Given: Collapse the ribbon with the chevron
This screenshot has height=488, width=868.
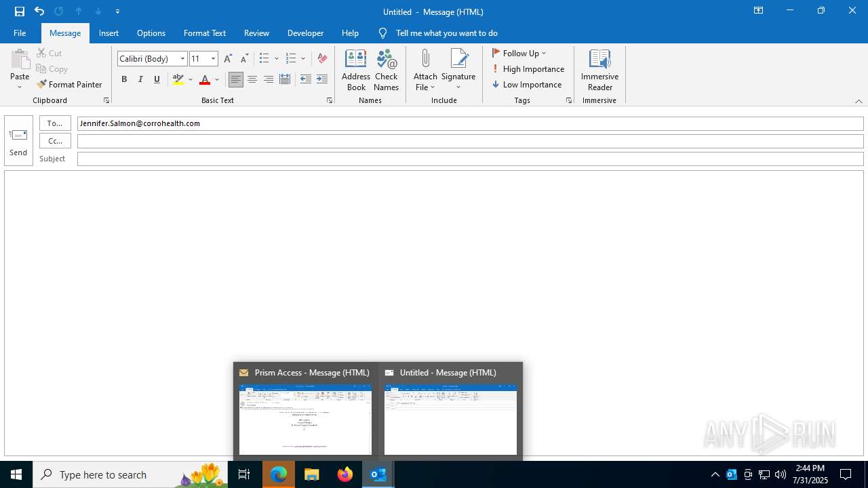Looking at the screenshot, I should tap(859, 101).
